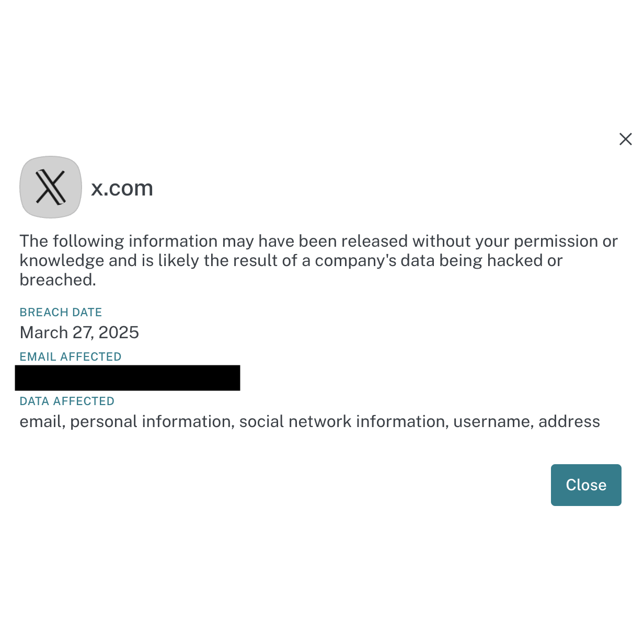Click the DATA AFFECTED label
Screen dimensions: 644x644
(x=67, y=401)
